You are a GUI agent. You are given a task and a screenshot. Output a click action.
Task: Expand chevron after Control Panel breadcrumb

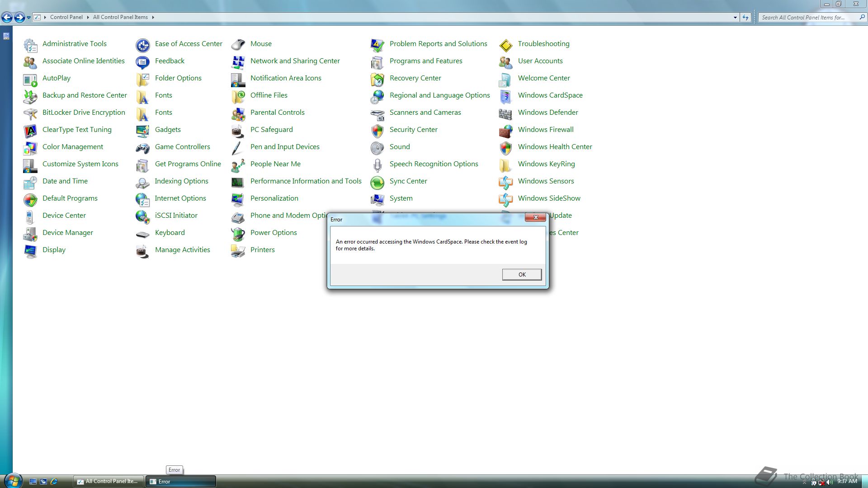click(88, 18)
